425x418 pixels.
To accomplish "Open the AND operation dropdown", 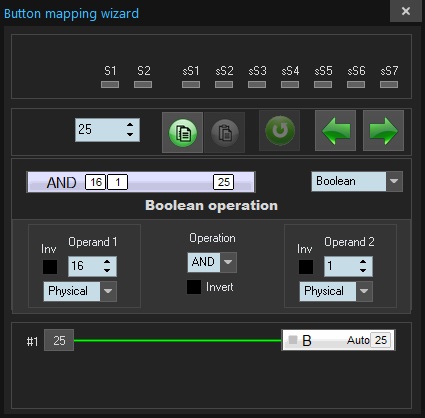I will point(228,262).
